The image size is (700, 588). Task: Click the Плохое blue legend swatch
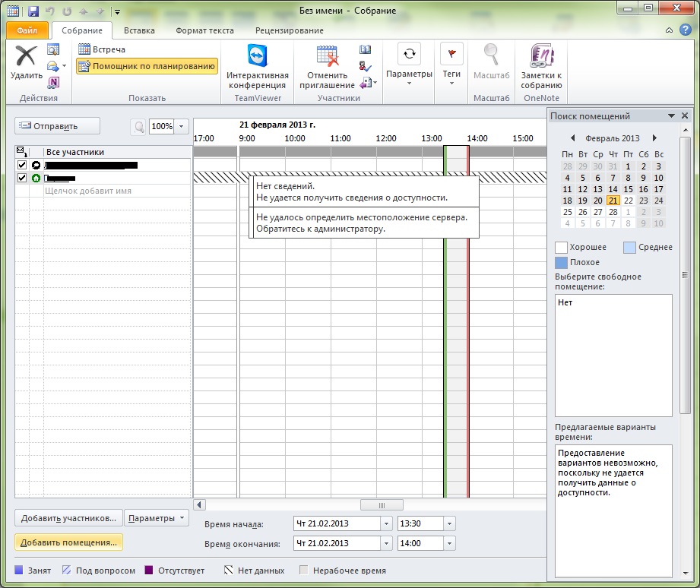coord(561,262)
